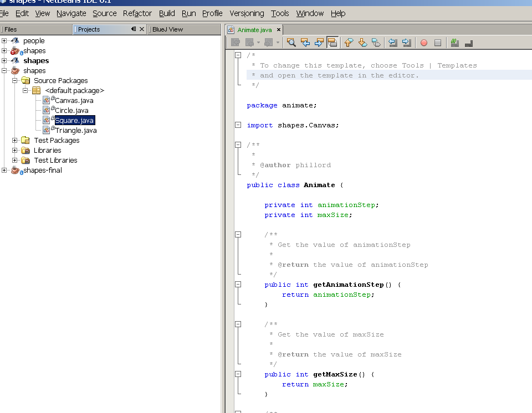Click Find Previous Occurrence toolbar icon

(305, 43)
